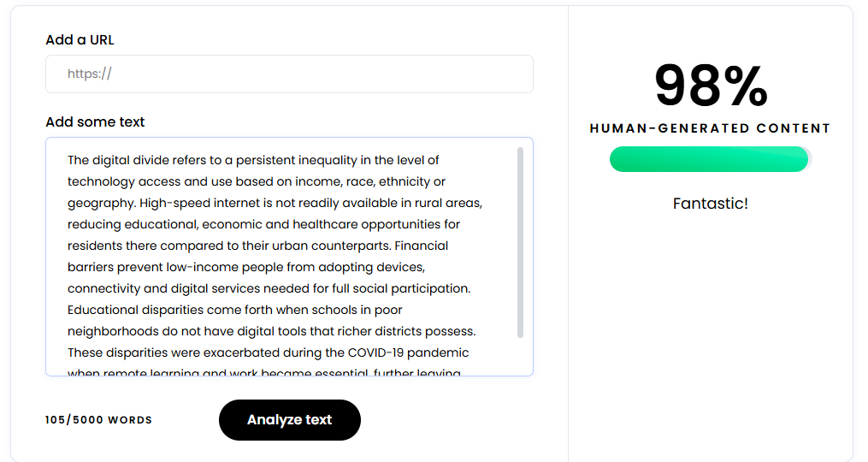
Task: Click the "Fantastic!" result message
Action: (x=710, y=204)
